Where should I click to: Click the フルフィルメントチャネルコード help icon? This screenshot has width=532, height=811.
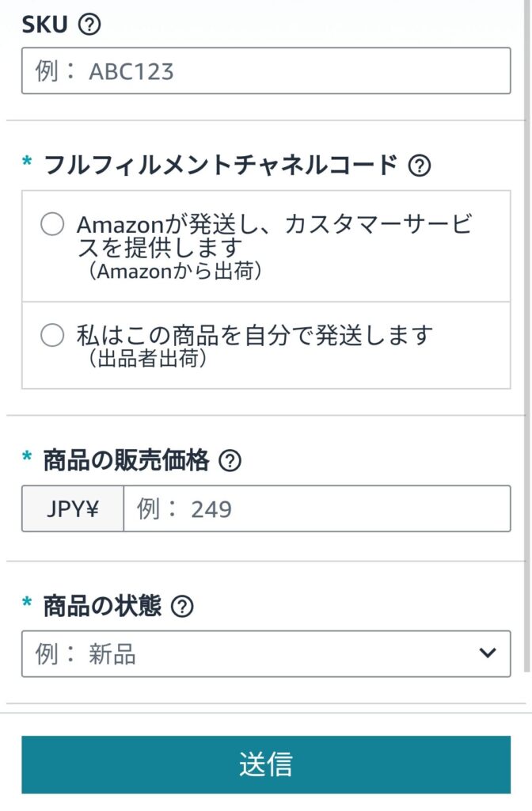(420, 166)
